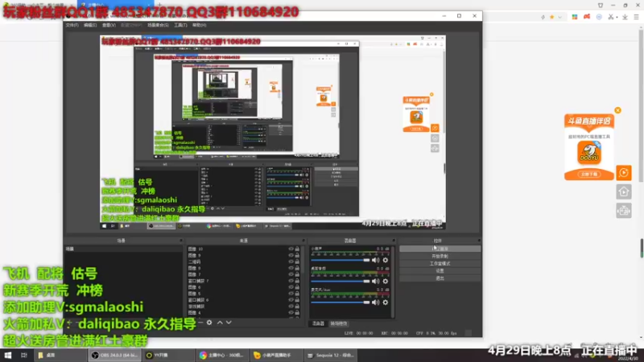This screenshot has width=644, height=362.
Task: Enable 工作室模式 in OBS controls
Action: [x=440, y=264]
